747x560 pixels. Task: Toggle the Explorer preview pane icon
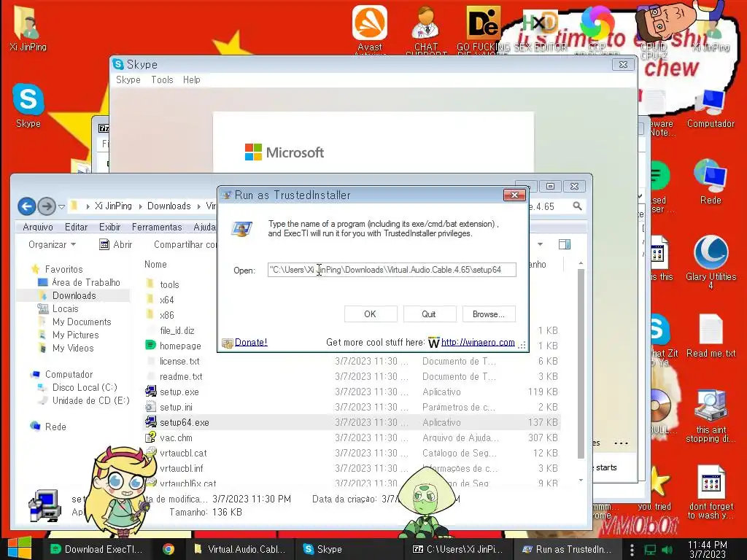click(565, 244)
